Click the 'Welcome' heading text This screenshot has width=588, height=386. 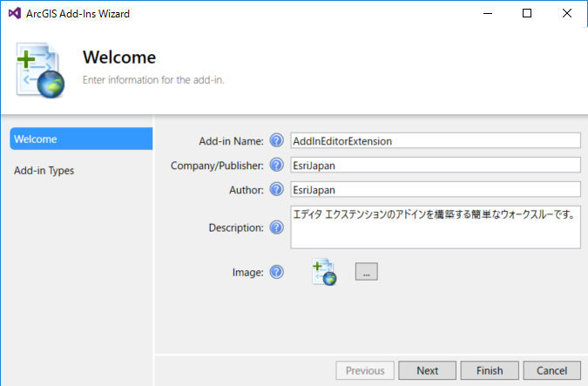pos(119,58)
